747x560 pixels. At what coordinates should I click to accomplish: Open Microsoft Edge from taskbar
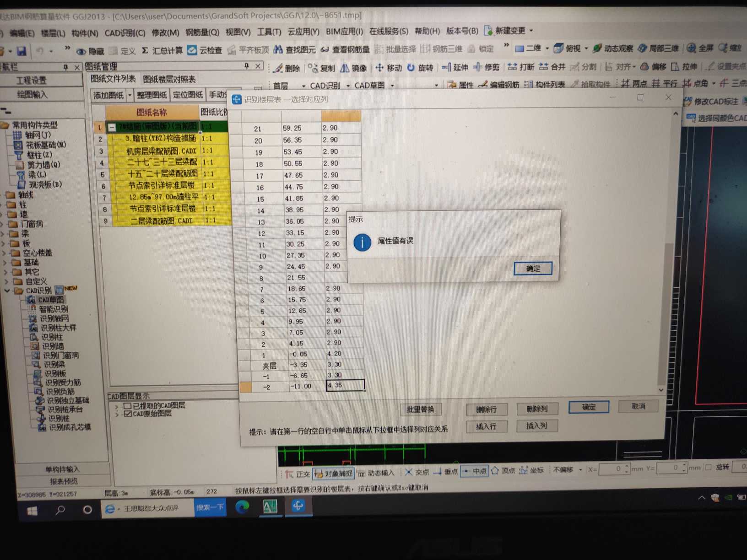pyautogui.click(x=242, y=506)
